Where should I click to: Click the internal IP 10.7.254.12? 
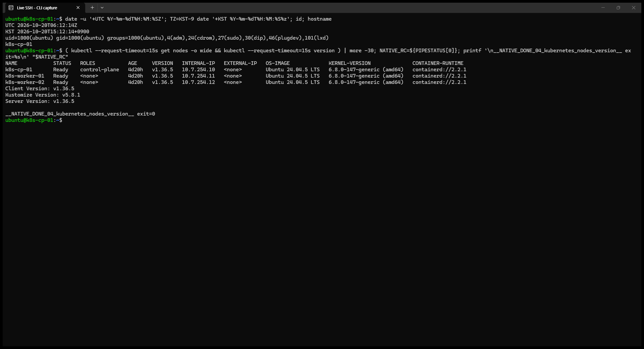[198, 82]
